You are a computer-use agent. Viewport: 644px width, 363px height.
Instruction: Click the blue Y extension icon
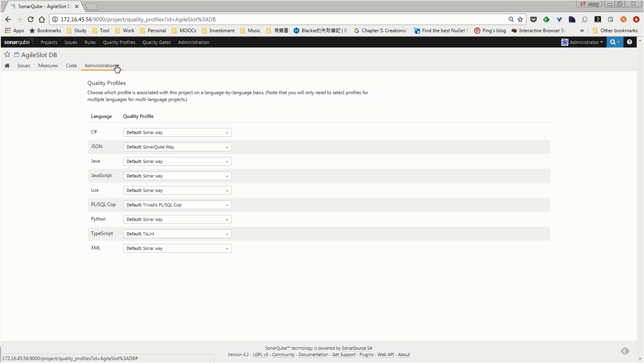(559, 19)
